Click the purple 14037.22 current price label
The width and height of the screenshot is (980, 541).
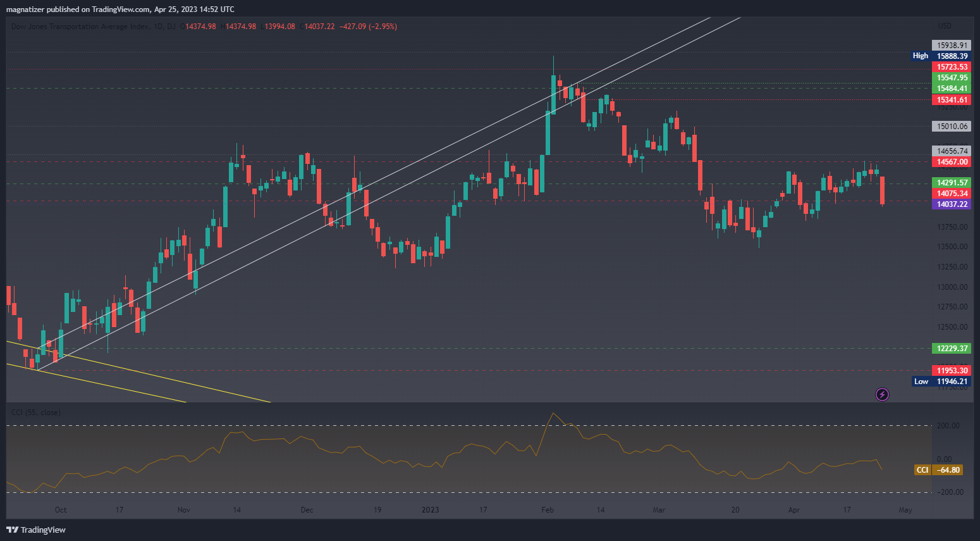[952, 204]
